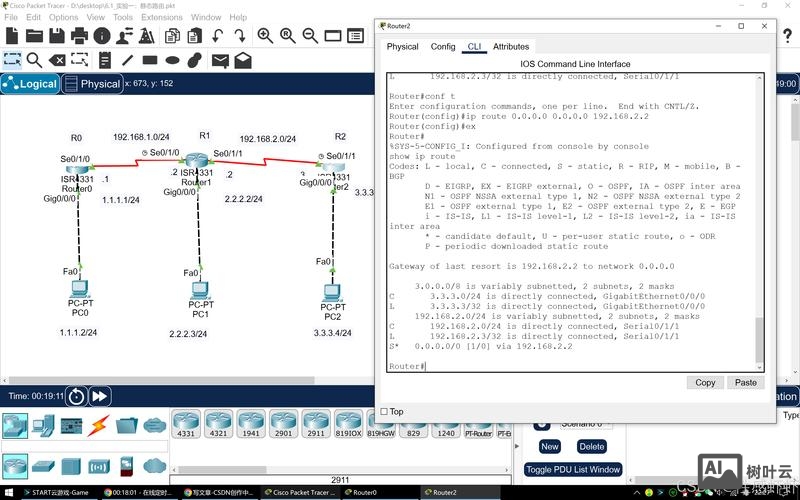
Task: Add a simple PDU envelope
Action: (220, 60)
